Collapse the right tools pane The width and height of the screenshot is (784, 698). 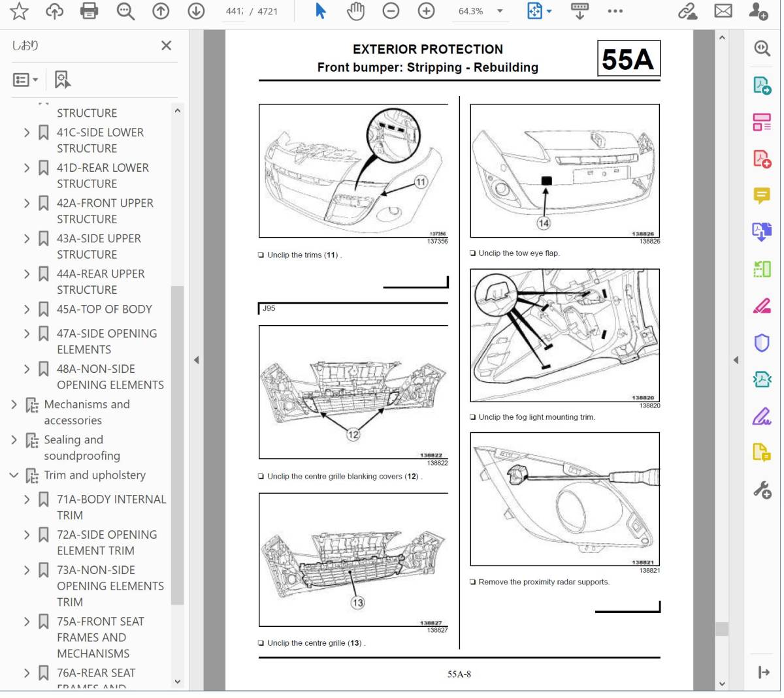736,360
